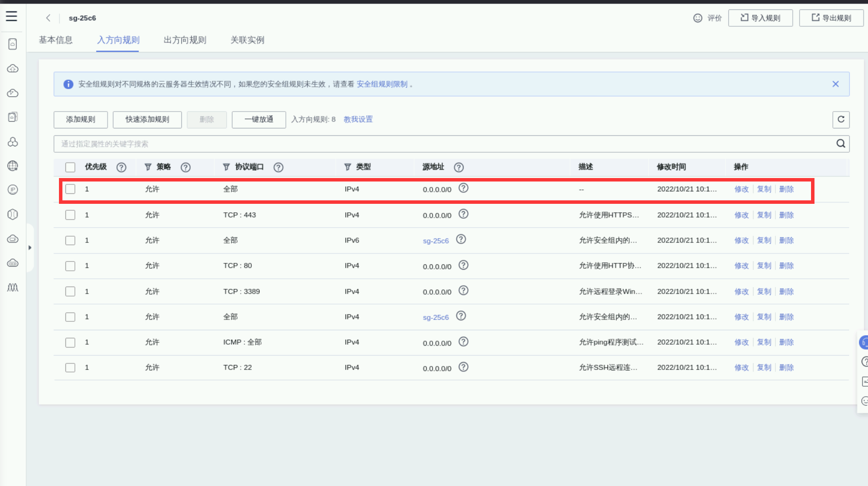This screenshot has height=486, width=868.
Task: Open the 安全组规则限制 link
Action: pos(382,84)
